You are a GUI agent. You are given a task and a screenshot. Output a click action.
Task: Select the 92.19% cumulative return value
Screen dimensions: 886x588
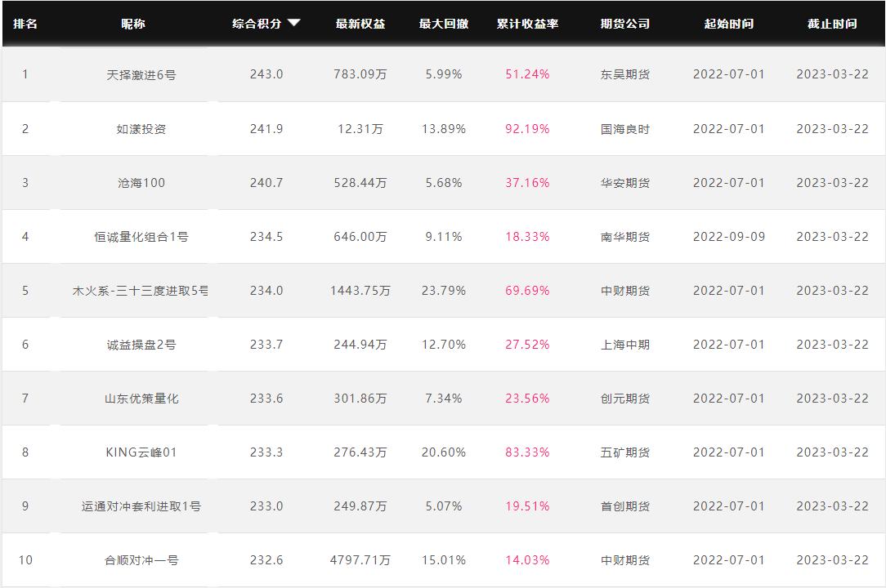tap(527, 129)
